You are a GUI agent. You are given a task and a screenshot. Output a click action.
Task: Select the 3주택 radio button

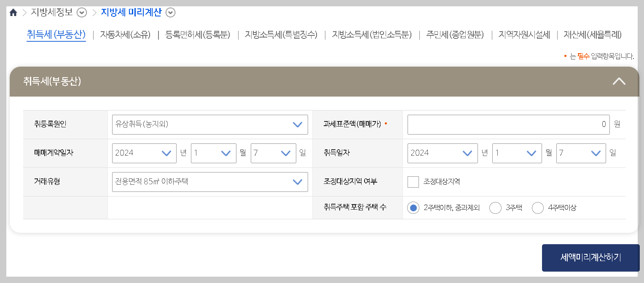495,208
